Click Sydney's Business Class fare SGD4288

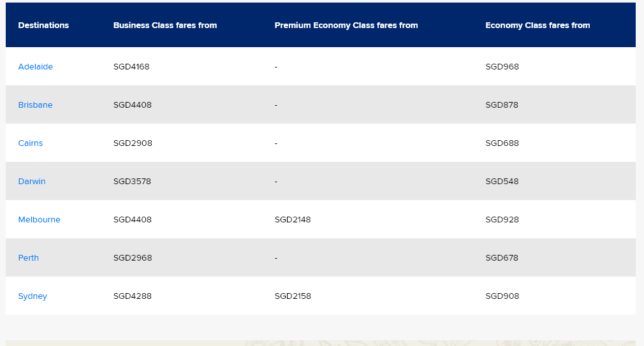[x=133, y=296]
